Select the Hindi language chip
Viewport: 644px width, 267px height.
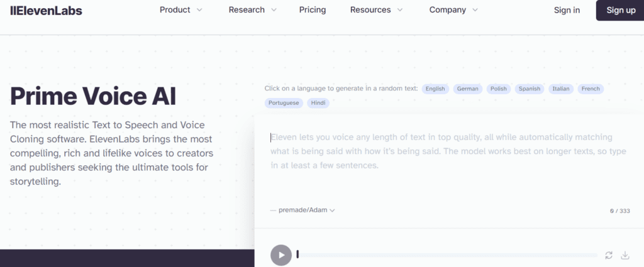[x=318, y=103]
